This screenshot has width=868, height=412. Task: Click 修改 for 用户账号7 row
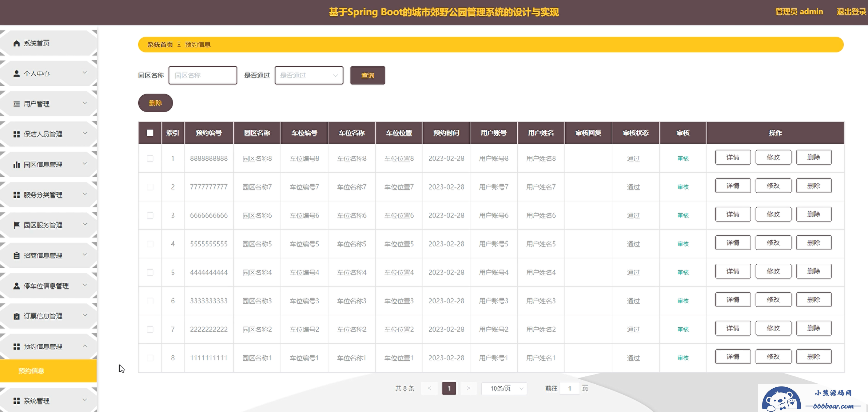(773, 186)
